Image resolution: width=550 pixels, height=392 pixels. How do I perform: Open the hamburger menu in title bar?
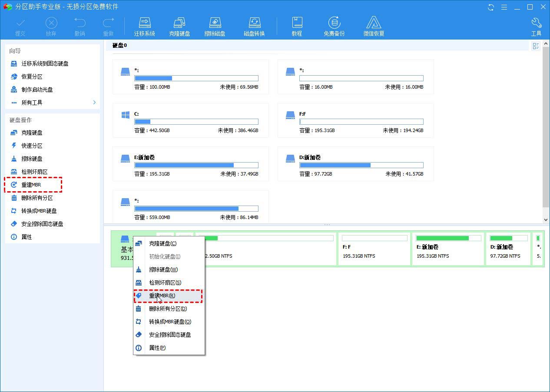[x=505, y=7]
